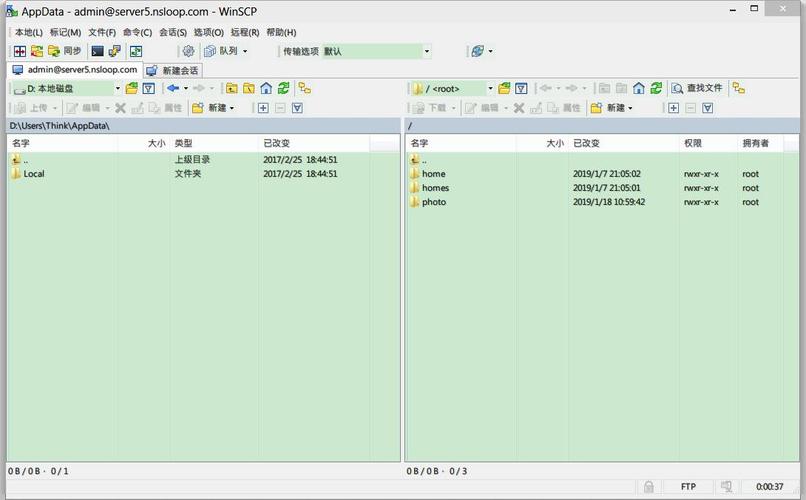Expand the 队列 queue dropdown arrow
The height and width of the screenshot is (500, 806).
pyautogui.click(x=245, y=51)
